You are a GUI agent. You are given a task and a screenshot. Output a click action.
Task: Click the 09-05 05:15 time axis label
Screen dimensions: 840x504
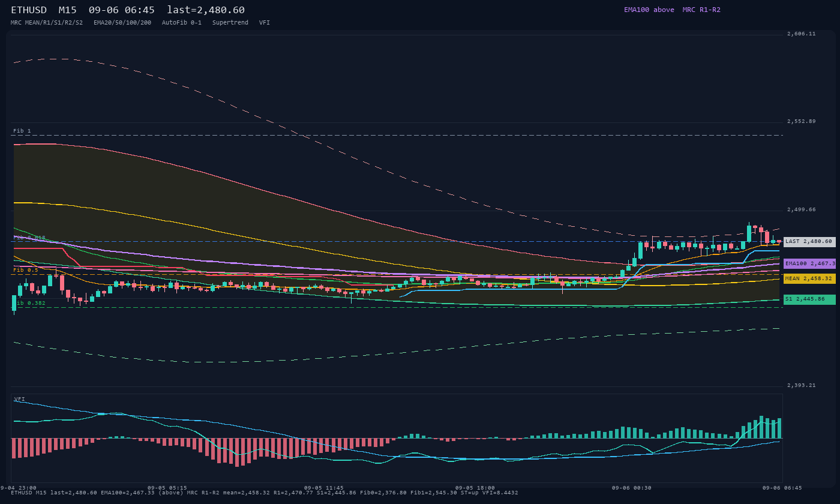point(167,488)
